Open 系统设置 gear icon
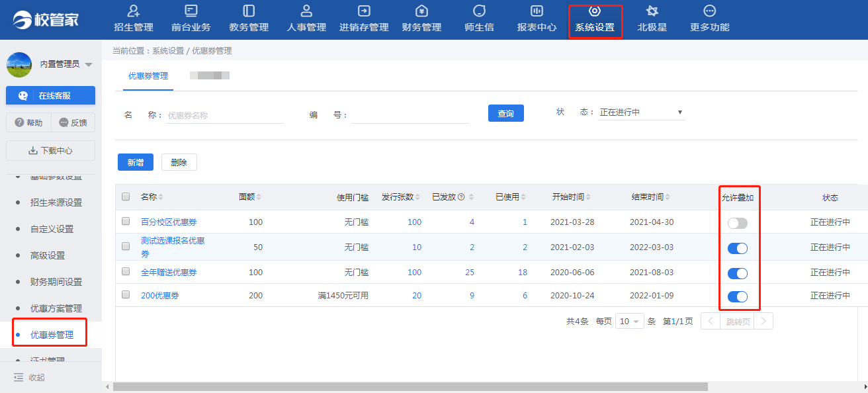Viewport: 868px width, 393px height. (x=595, y=11)
